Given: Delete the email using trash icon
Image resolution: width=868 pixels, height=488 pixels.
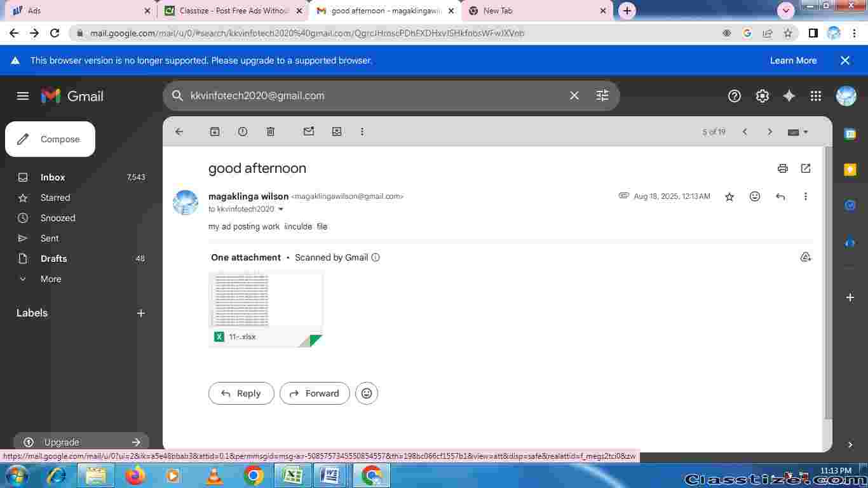Looking at the screenshot, I should (x=271, y=132).
